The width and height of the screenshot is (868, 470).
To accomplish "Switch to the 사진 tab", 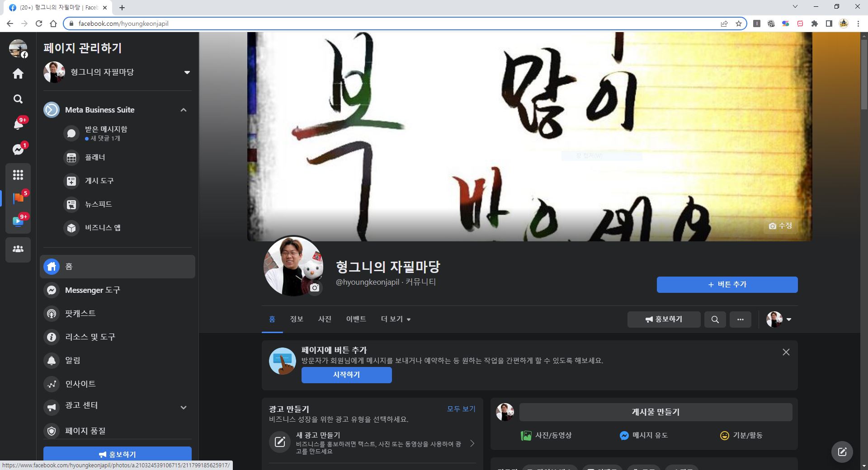I will (x=325, y=319).
